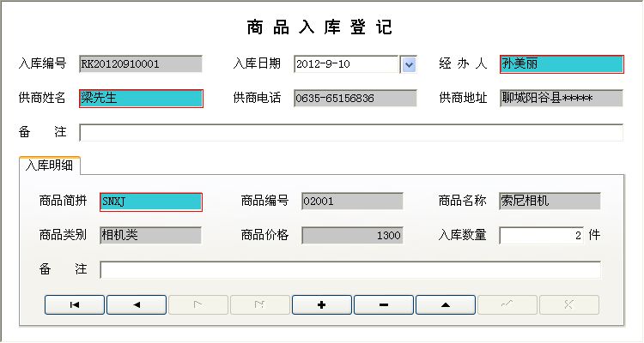Click the 商品简拼 field with SNXJ

point(151,202)
